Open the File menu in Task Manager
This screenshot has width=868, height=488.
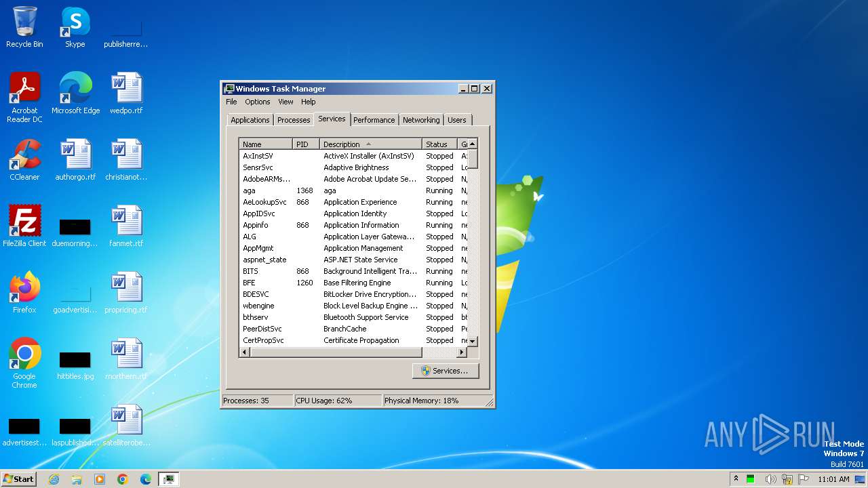pyautogui.click(x=231, y=102)
